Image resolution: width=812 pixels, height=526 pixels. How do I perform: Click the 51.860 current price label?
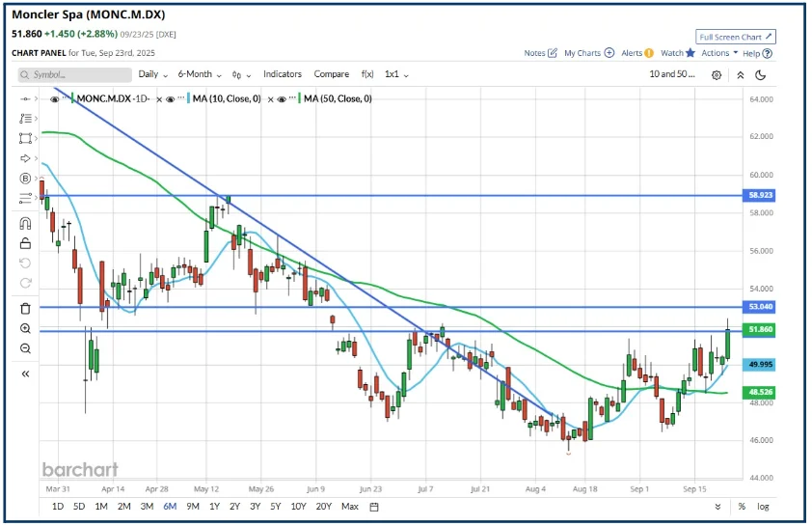760,329
